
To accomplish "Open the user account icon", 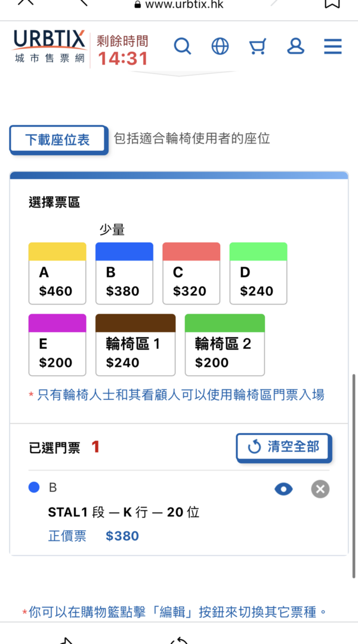I will 295,47.
